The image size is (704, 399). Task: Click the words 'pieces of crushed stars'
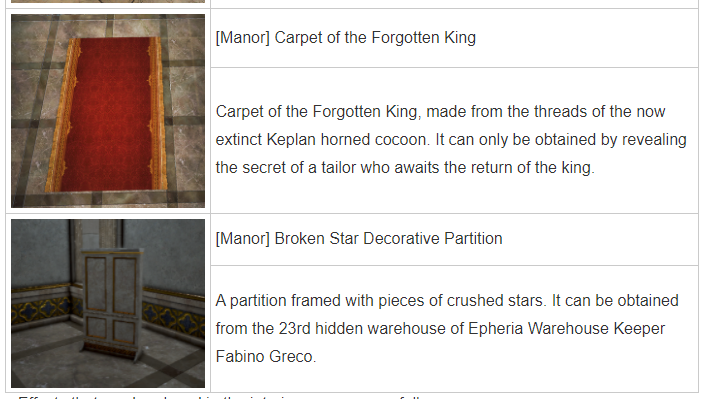click(x=461, y=300)
